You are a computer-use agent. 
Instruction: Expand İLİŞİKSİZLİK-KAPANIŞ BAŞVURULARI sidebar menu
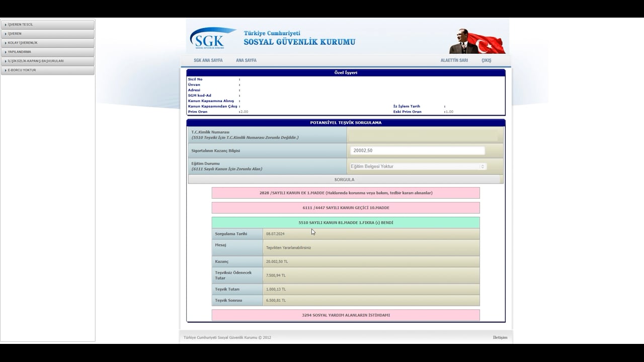(x=47, y=61)
